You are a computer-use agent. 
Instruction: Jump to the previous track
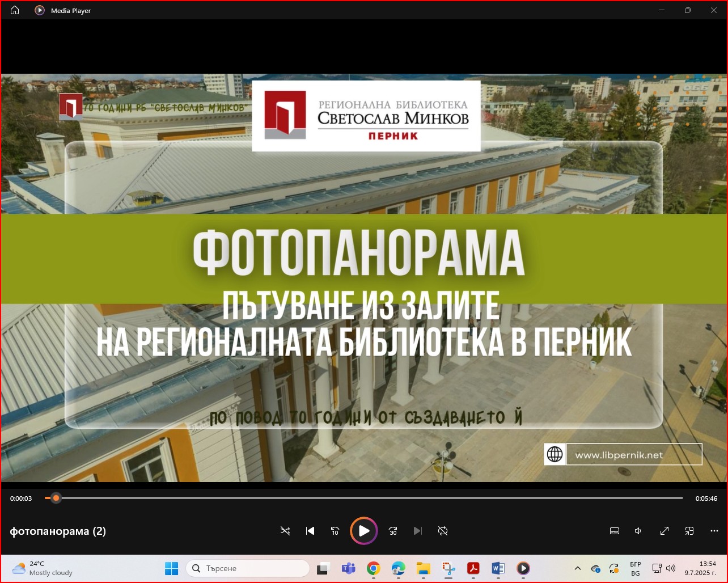coord(310,531)
